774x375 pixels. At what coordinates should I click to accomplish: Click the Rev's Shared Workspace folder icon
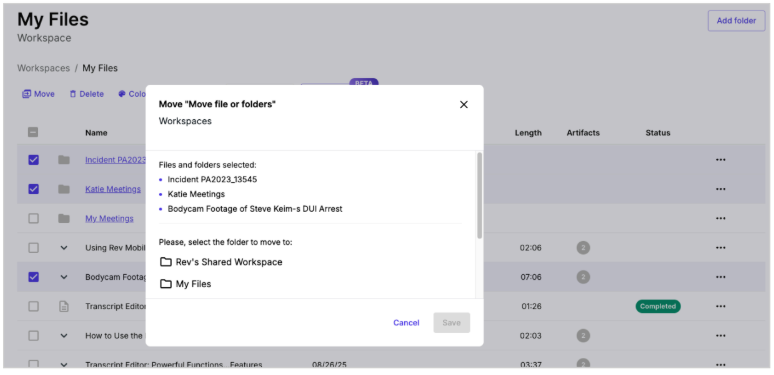tap(166, 262)
